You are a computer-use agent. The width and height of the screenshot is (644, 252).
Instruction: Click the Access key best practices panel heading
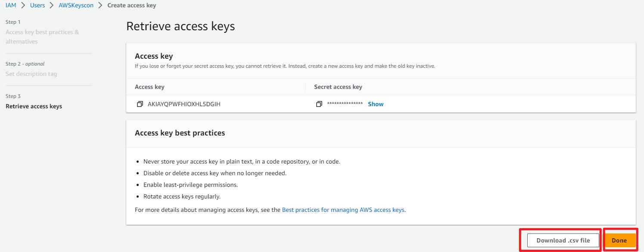click(x=180, y=133)
